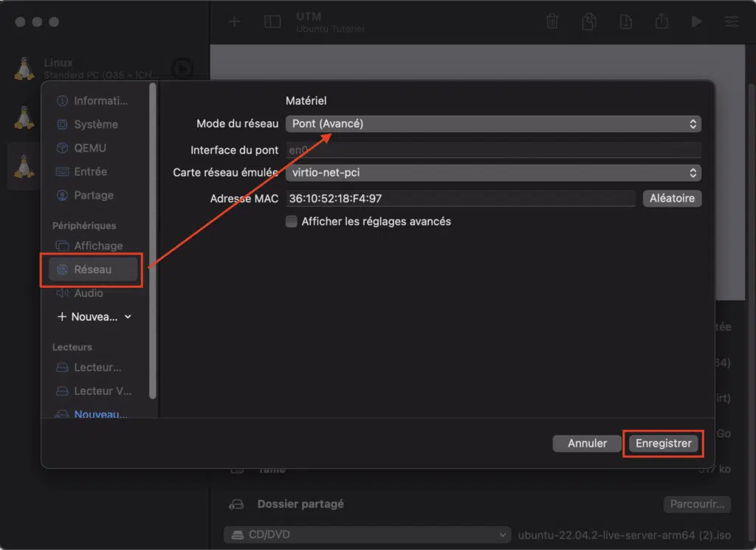Open settings sliders icon in UTM toolbar
Viewport: 756px width, 550px height.
(x=732, y=21)
